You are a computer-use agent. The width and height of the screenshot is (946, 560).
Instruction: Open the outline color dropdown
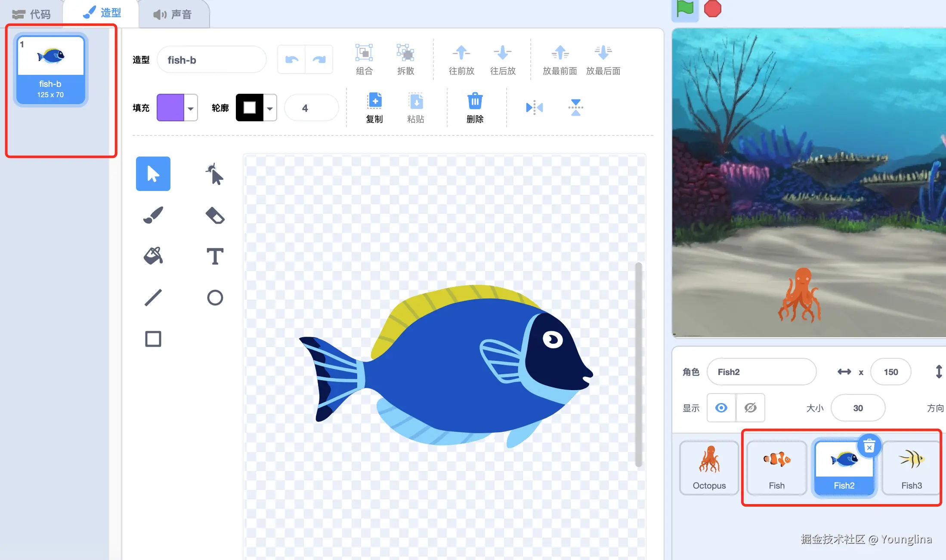270,108
